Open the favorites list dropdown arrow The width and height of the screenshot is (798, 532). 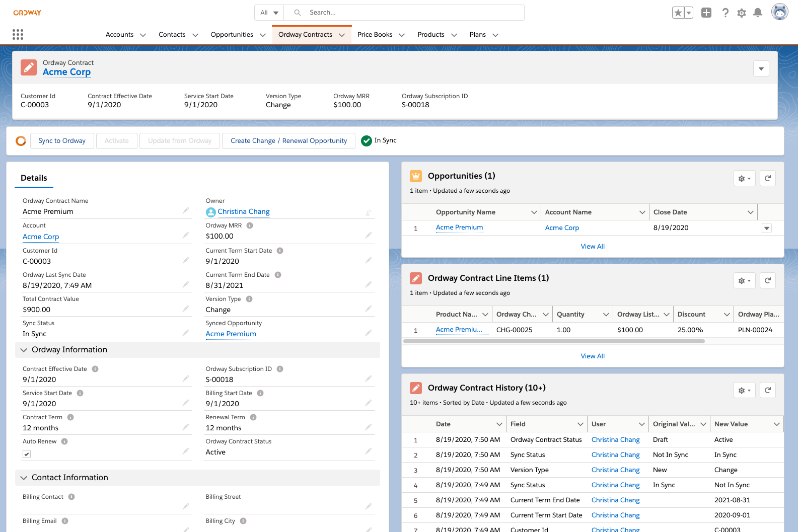[689, 13]
